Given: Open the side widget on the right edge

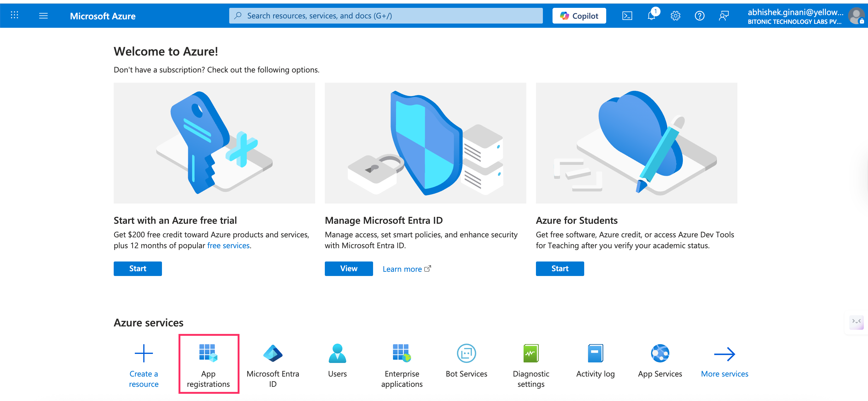Looking at the screenshot, I should point(856,322).
